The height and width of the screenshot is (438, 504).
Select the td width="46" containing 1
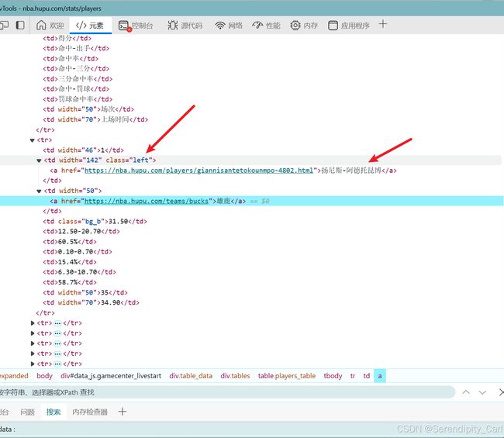pyautogui.click(x=83, y=150)
